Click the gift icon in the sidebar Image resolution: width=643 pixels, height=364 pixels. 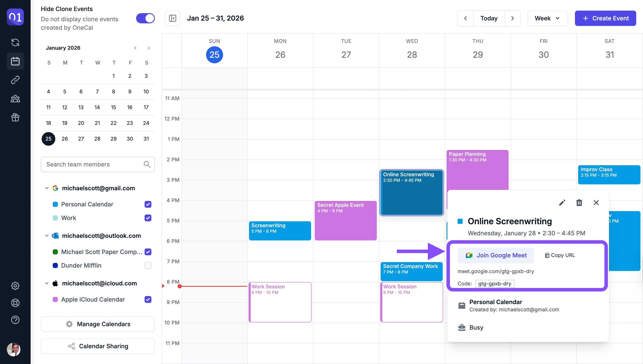(x=15, y=117)
